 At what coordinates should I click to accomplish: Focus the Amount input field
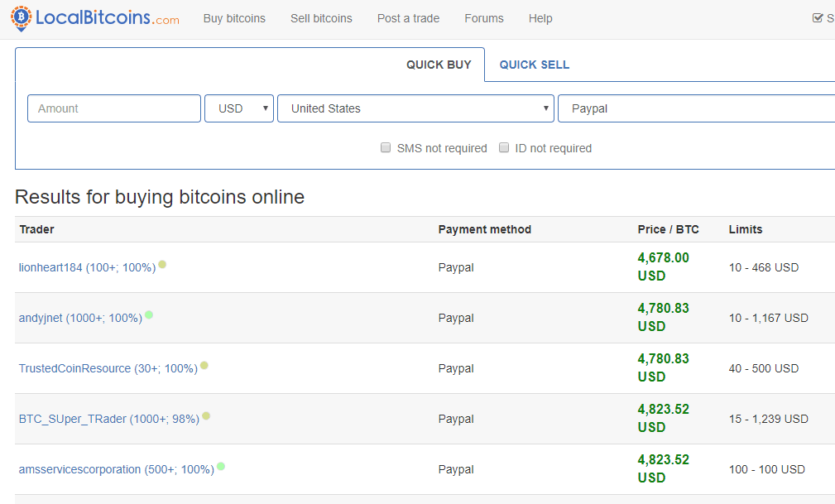coord(114,108)
